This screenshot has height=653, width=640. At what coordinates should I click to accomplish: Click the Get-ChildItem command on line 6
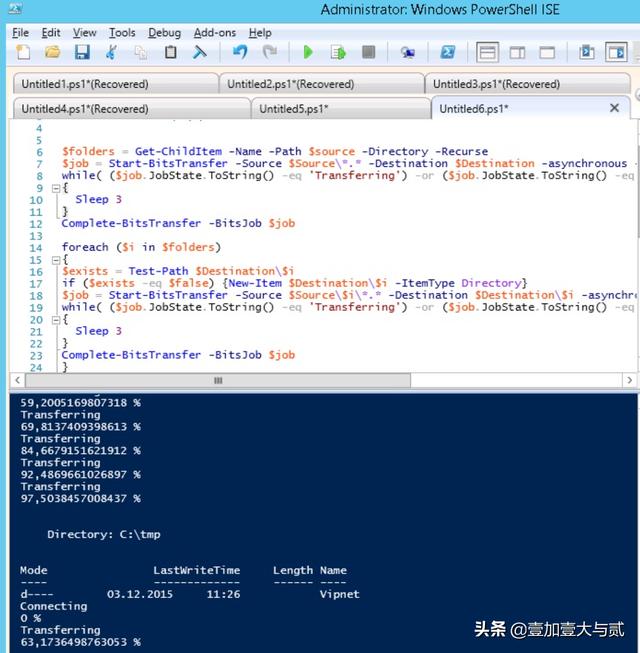point(178,151)
